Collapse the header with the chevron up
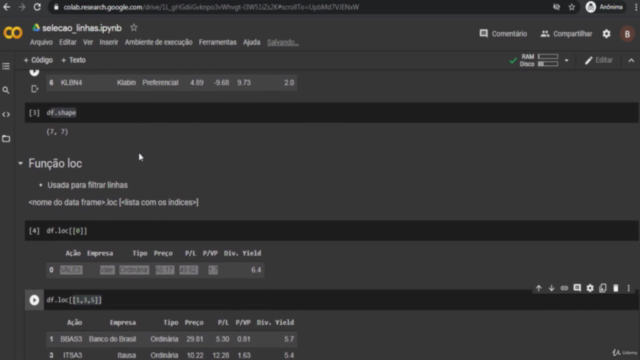 pyautogui.click(x=631, y=60)
